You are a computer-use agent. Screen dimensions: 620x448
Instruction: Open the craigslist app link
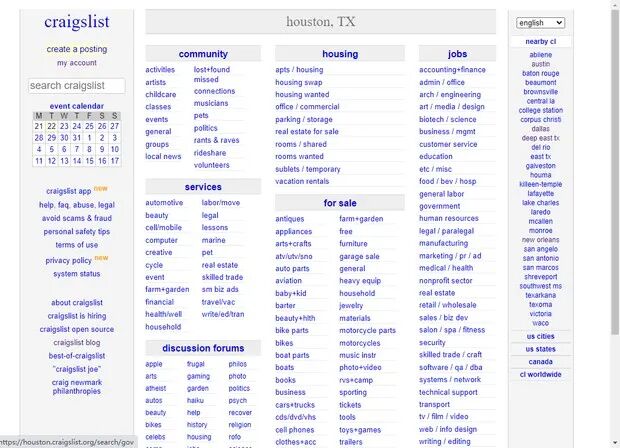tap(68, 191)
